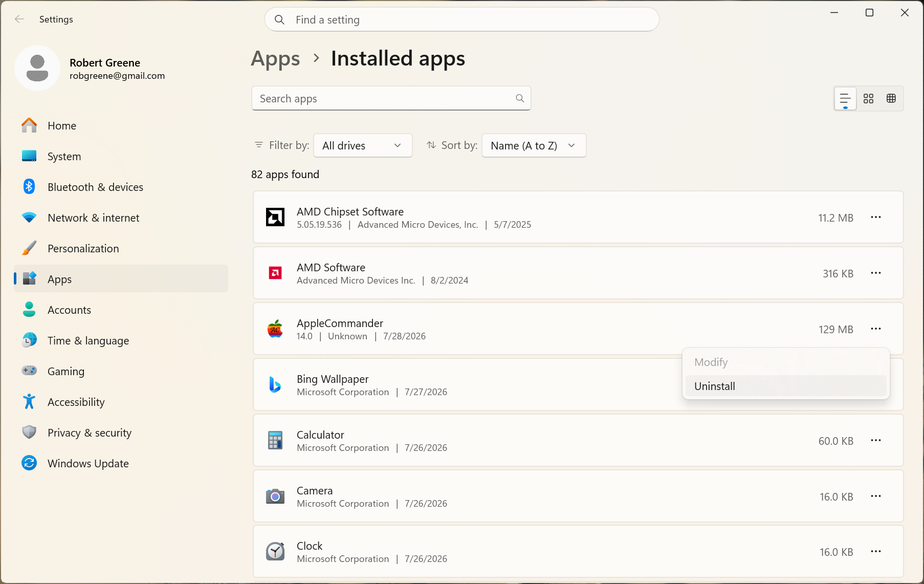Viewport: 924px width, 584px height.
Task: Click the AMD Software app icon
Action: (x=275, y=273)
